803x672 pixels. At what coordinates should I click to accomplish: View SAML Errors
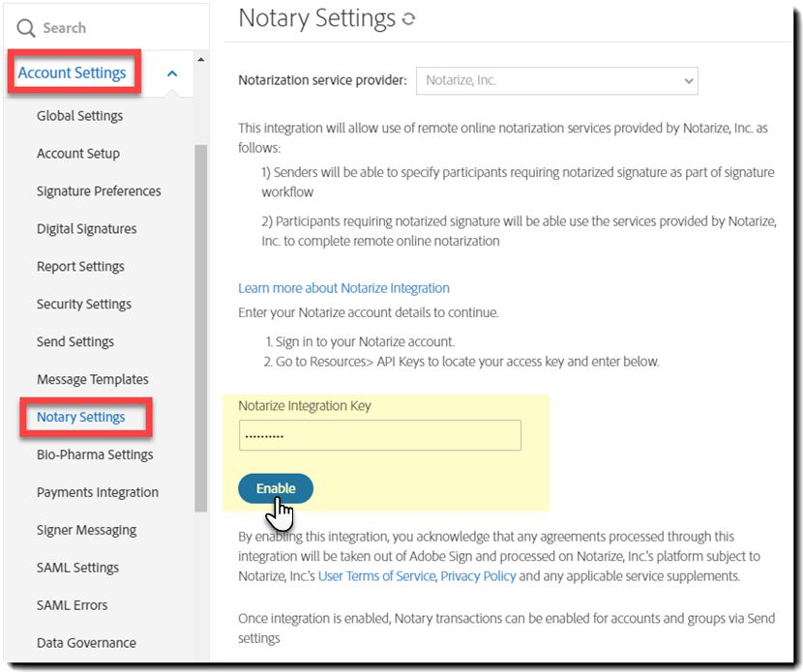(x=73, y=605)
